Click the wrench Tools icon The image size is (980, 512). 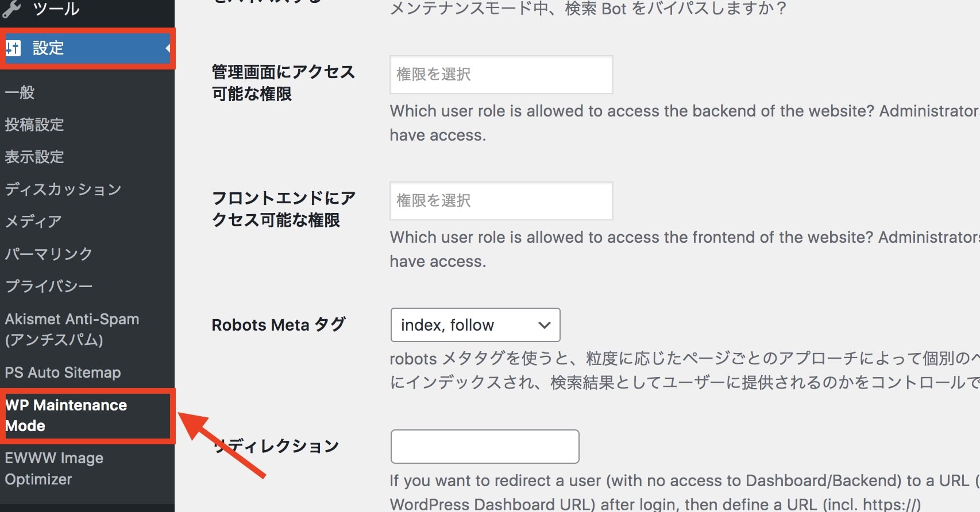click(x=11, y=9)
